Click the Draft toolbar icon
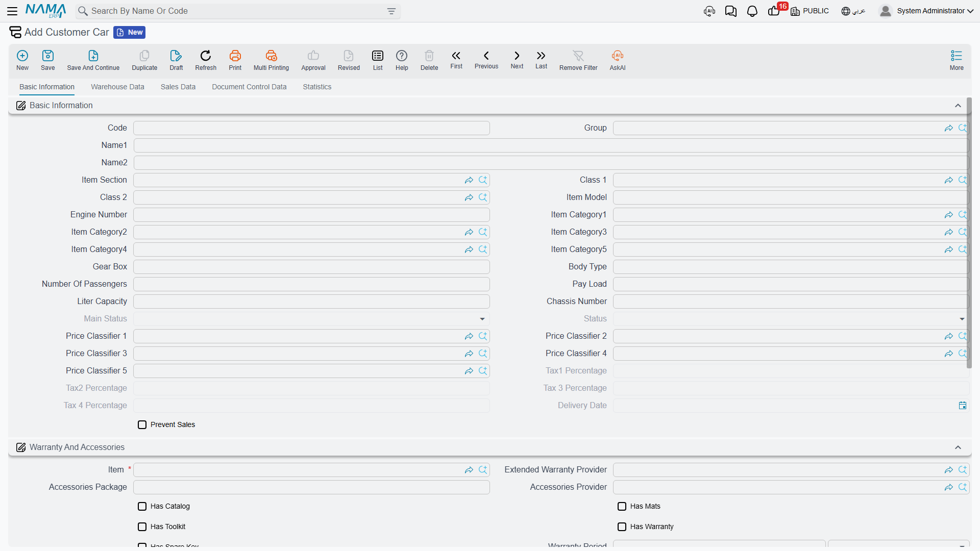The width and height of the screenshot is (980, 551). coord(176,60)
